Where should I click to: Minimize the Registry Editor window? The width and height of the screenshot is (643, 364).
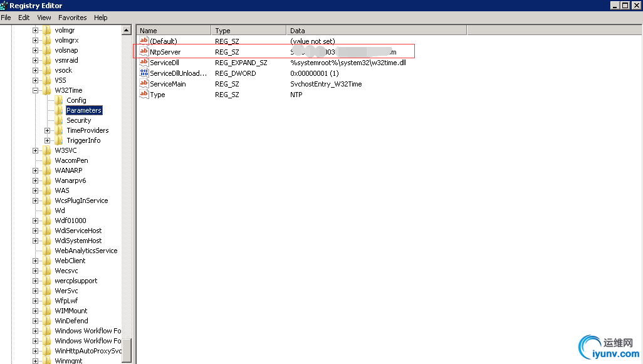coord(615,6)
